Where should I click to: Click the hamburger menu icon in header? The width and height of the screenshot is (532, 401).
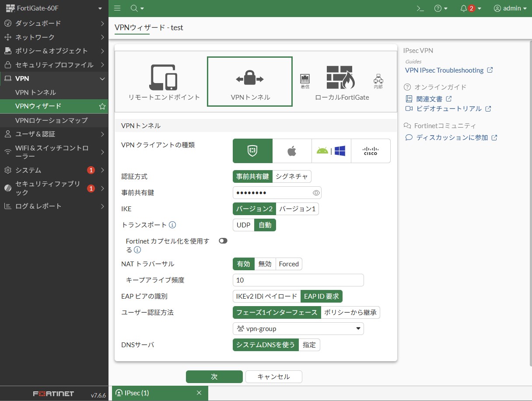[117, 8]
